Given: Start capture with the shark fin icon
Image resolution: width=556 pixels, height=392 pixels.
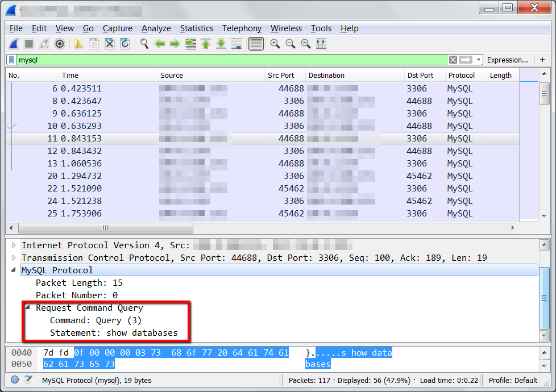Looking at the screenshot, I should click(14, 44).
